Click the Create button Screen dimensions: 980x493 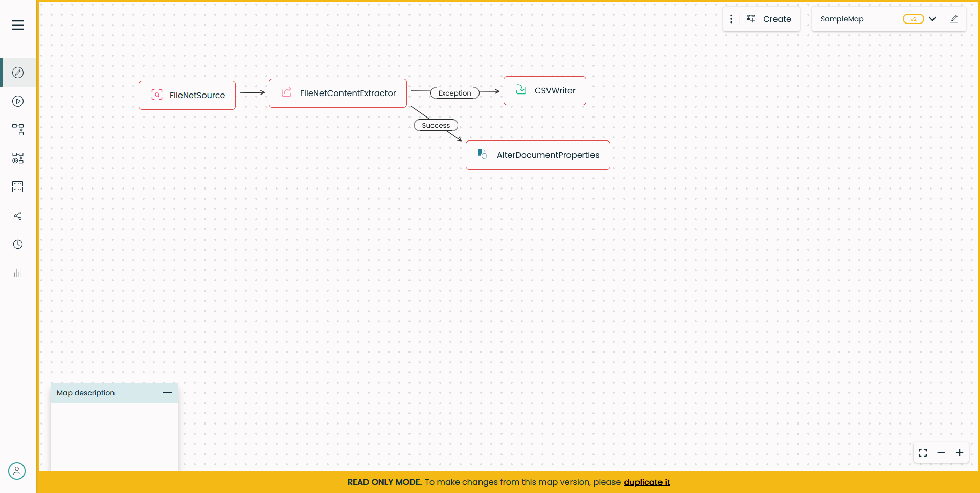pos(769,19)
